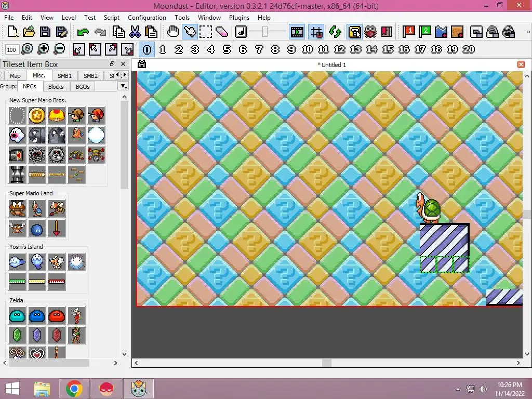Viewport: 532px width, 399px height.
Task: Create a new file from the toolbar
Action: tap(13, 32)
